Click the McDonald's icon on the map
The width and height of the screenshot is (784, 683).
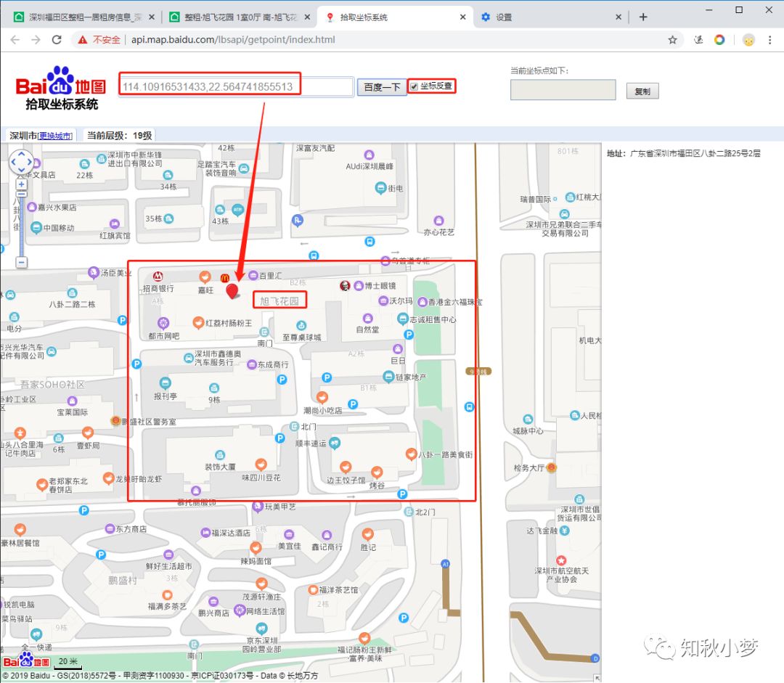pyautogui.click(x=224, y=277)
